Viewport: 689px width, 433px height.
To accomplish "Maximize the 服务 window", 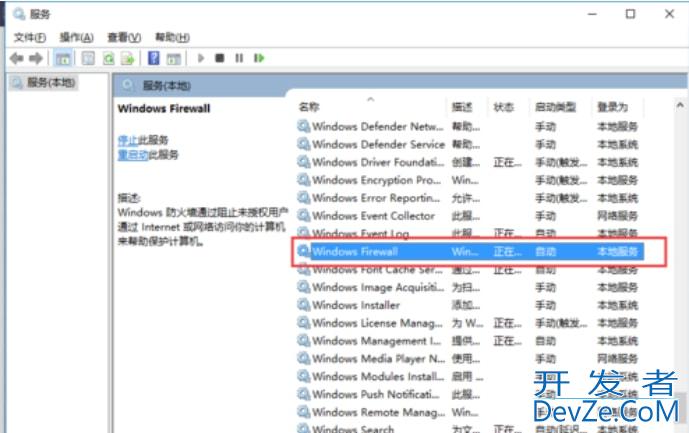I will [630, 14].
